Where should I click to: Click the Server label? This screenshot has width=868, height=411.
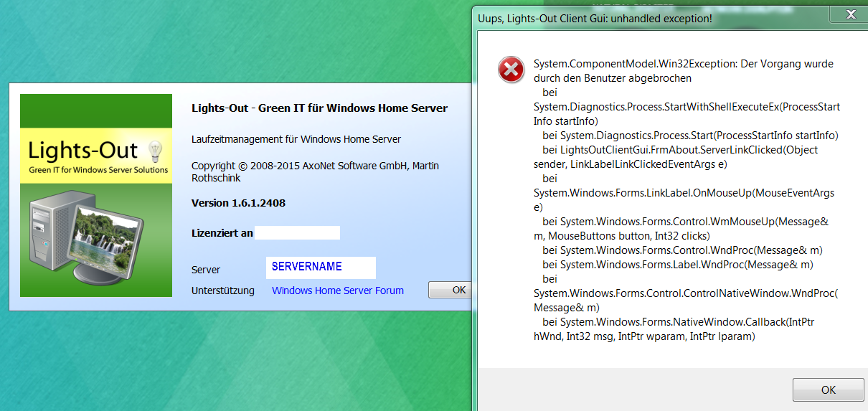[206, 270]
